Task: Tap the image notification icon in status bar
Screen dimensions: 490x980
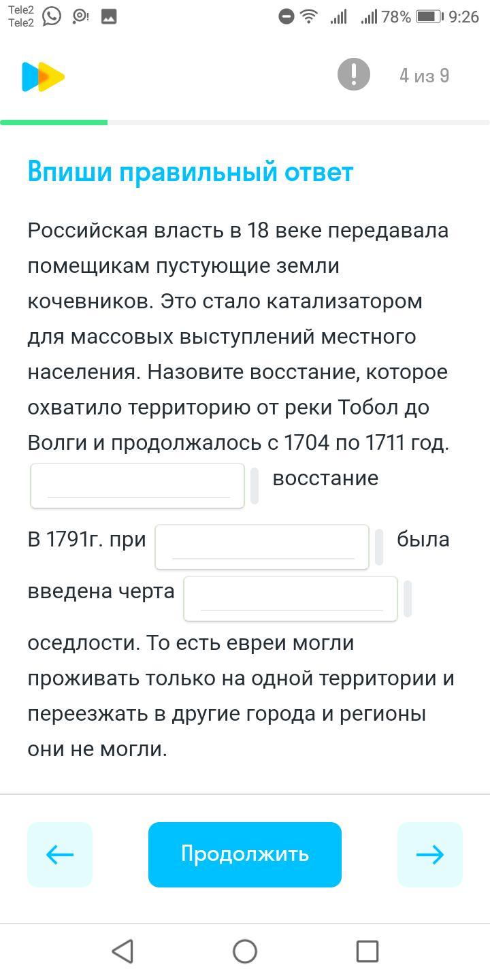Action: [109, 17]
